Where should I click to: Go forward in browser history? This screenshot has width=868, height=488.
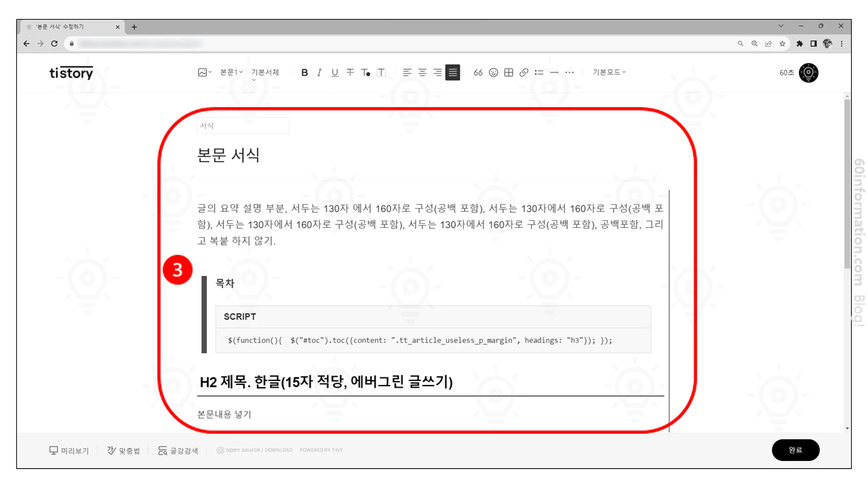click(x=41, y=43)
